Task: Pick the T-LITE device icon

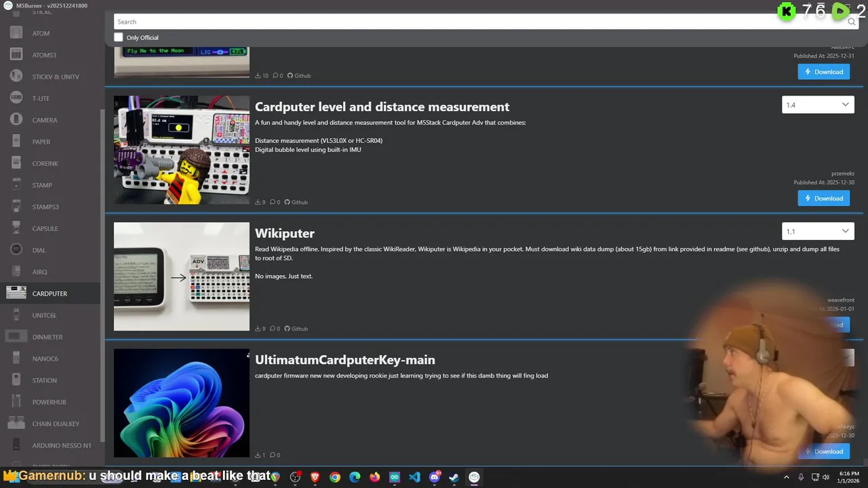Action: click(16, 98)
